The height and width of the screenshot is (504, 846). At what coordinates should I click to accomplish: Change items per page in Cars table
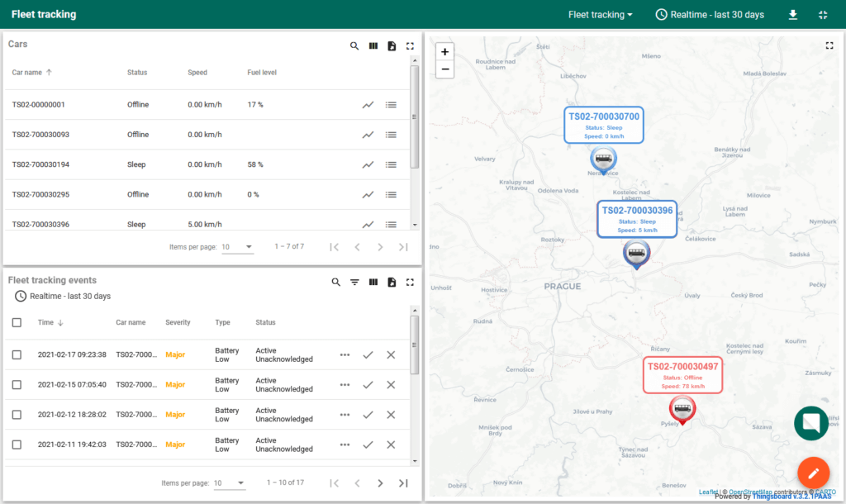point(237,247)
